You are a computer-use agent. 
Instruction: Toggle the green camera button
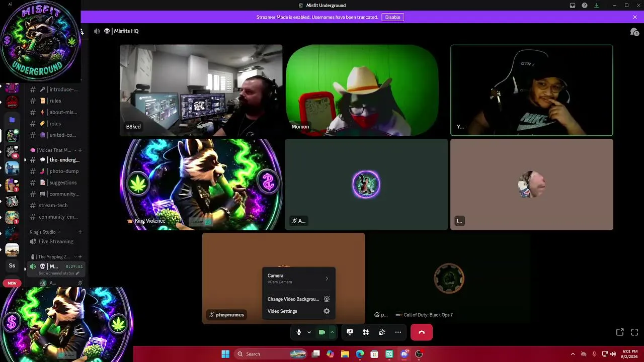point(322,332)
